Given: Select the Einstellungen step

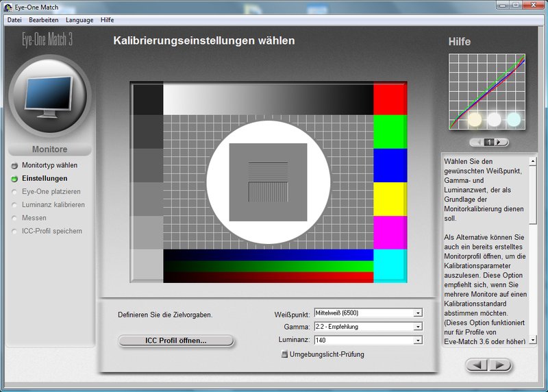Looking at the screenshot, I should click(x=45, y=178).
